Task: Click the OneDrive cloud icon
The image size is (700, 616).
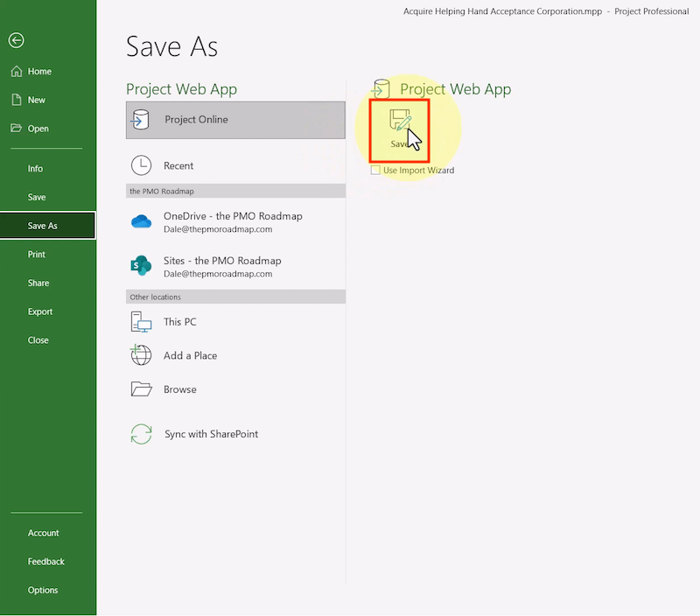Action: pyautogui.click(x=141, y=222)
